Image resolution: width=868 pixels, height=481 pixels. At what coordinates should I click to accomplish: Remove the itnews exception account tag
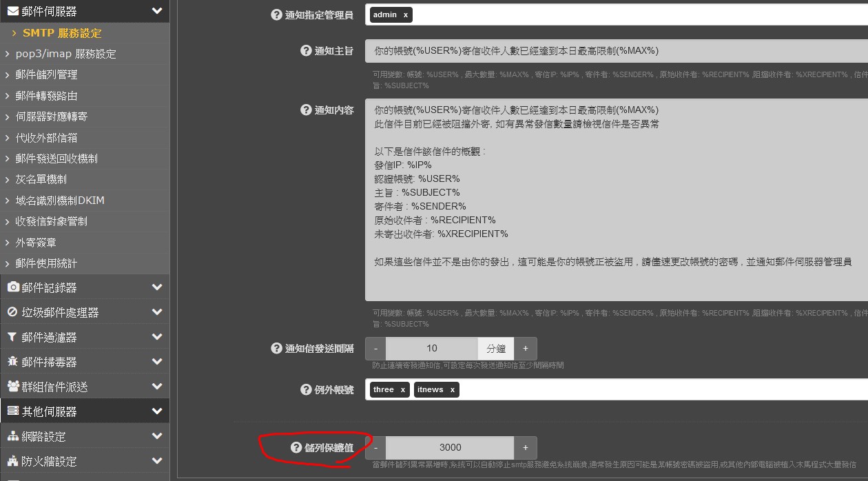452,390
